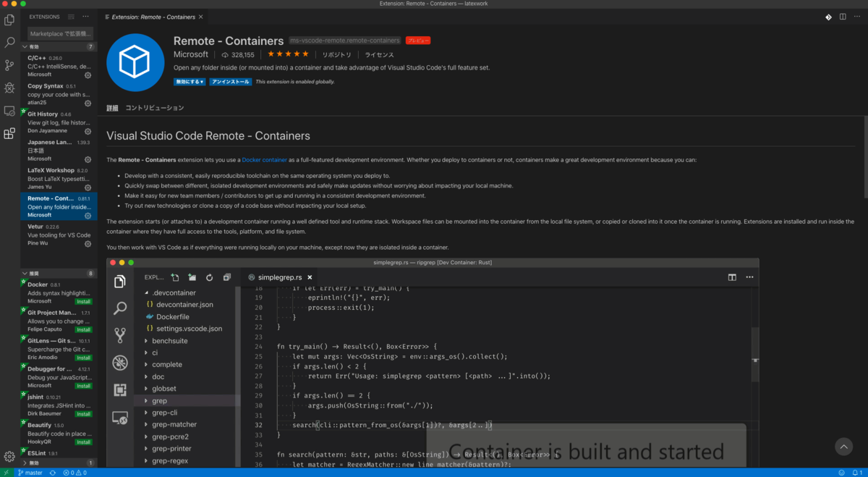Install the GitLens extension

click(84, 358)
